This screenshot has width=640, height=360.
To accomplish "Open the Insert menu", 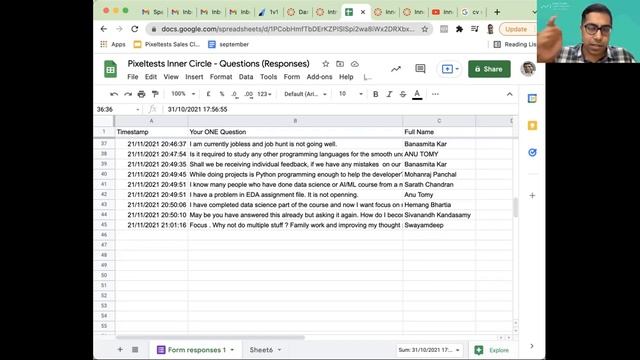I will (194, 77).
